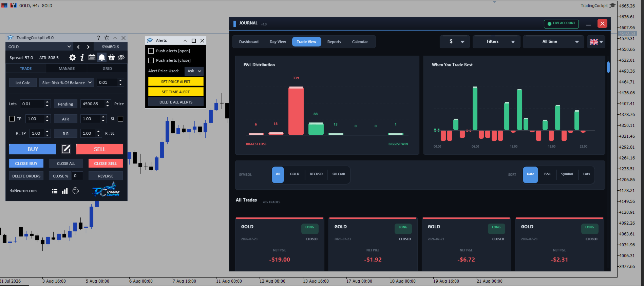
Task: Toggle the crossed-eye hide panel icon
Action: click(x=121, y=57)
